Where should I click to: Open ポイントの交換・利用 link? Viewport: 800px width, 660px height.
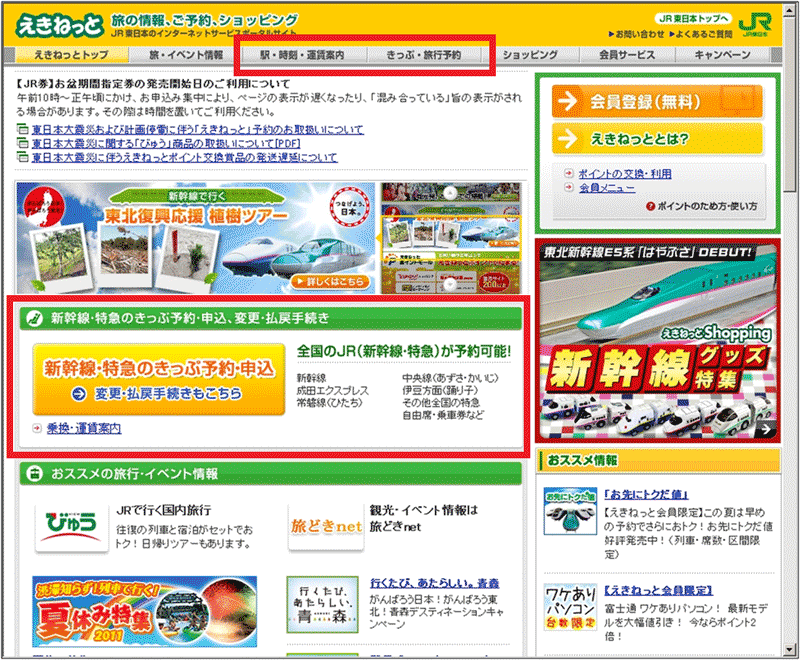[x=625, y=174]
